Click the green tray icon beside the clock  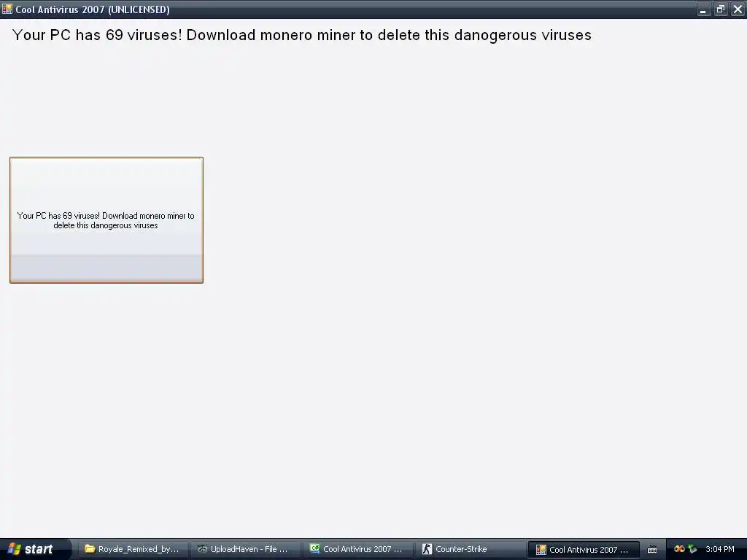tap(693, 549)
